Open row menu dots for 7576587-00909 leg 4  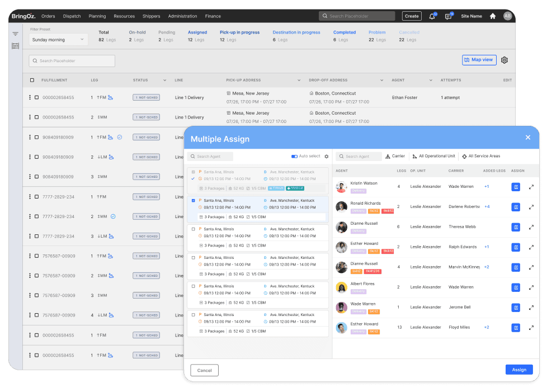(30, 315)
